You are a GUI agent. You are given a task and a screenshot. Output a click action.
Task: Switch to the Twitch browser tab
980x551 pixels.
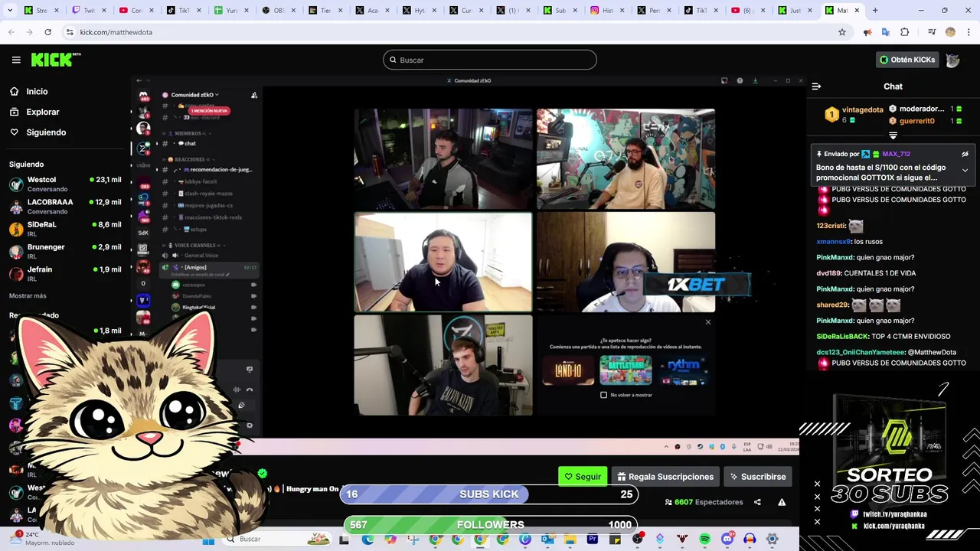pyautogui.click(x=90, y=11)
